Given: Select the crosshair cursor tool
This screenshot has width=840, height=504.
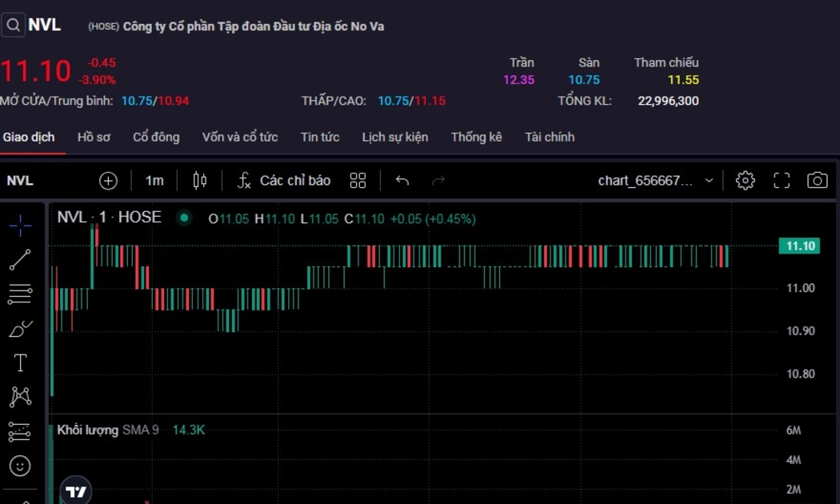Looking at the screenshot, I should point(20,226).
